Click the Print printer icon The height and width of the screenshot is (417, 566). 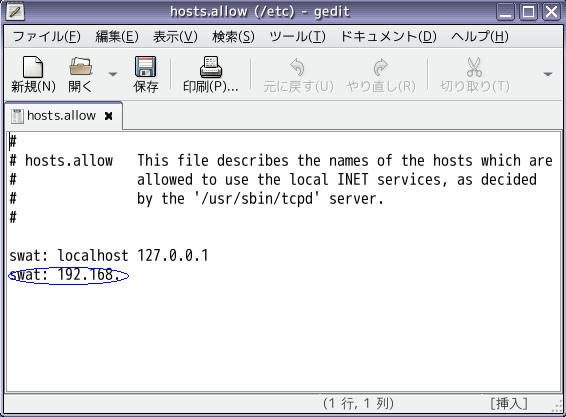click(x=211, y=67)
